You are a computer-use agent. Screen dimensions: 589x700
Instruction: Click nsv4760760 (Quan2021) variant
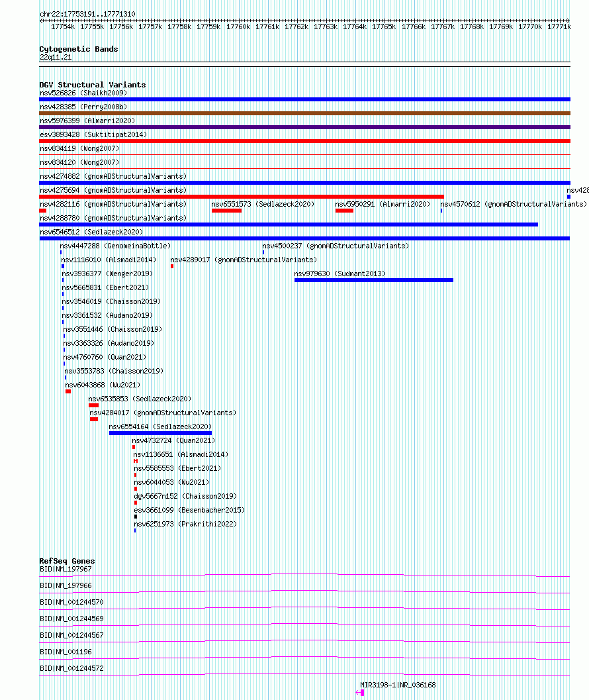[105, 357]
